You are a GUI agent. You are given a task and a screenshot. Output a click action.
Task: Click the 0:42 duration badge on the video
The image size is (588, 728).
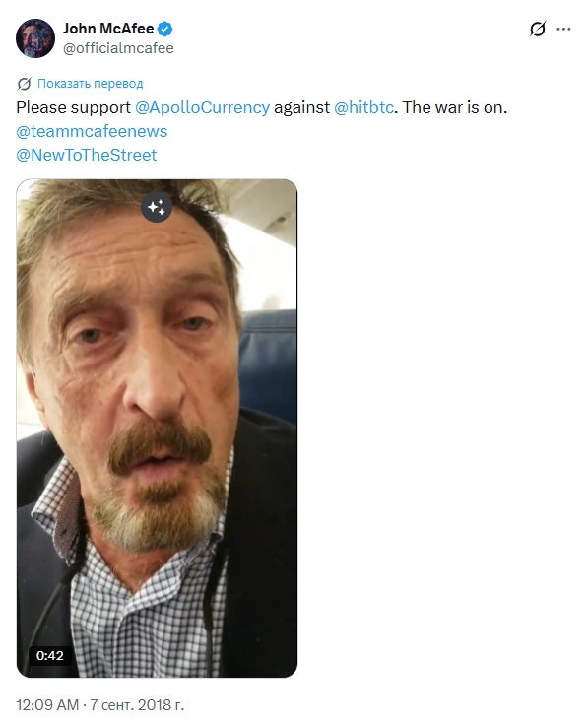point(49,655)
